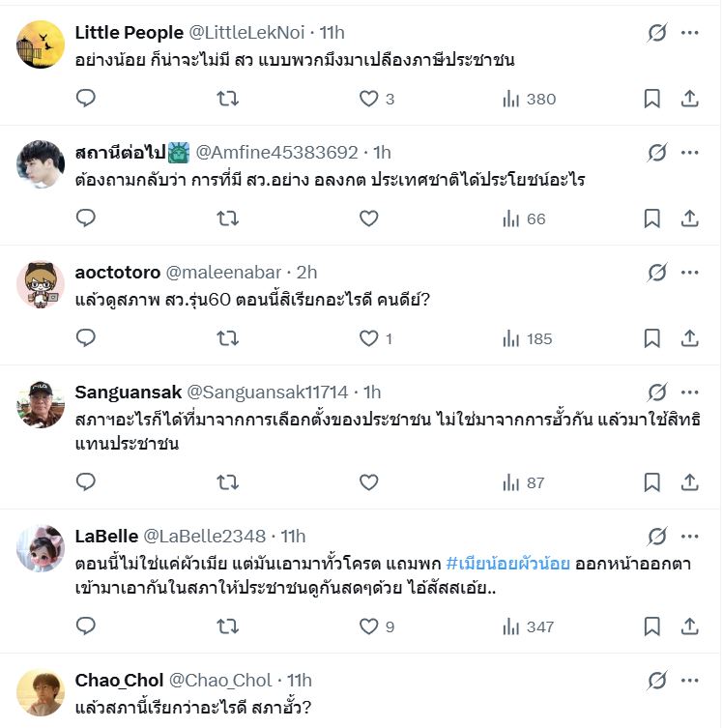Click the Grok icon on Chao_Chol's tweet
This screenshot has height=728, width=723.
[x=657, y=680]
